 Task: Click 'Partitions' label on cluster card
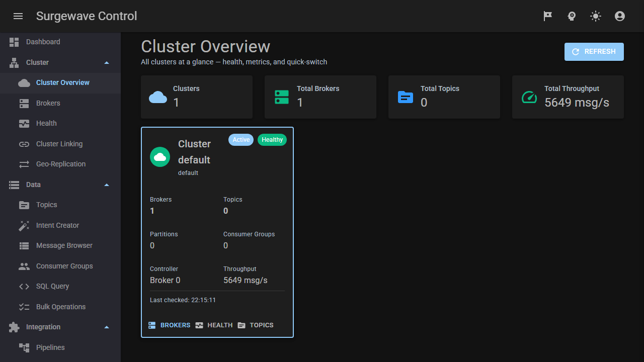(x=164, y=234)
